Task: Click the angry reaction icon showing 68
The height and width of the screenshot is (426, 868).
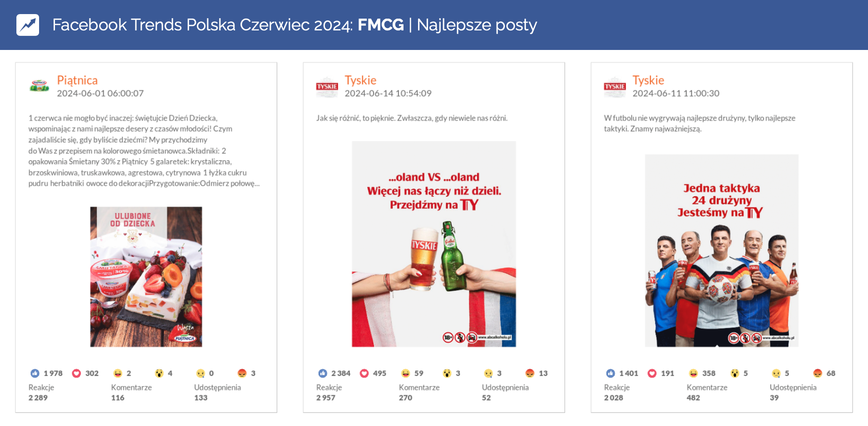Action: click(x=818, y=373)
